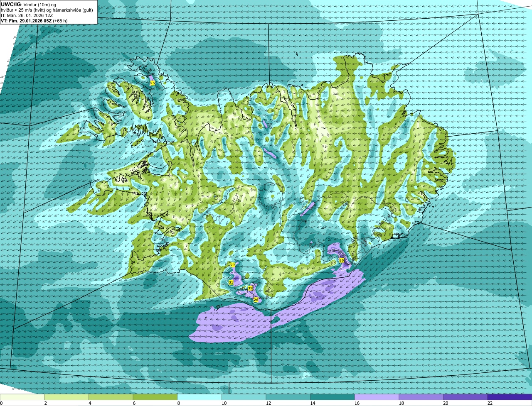Click the scale tick label 2

[45, 403]
